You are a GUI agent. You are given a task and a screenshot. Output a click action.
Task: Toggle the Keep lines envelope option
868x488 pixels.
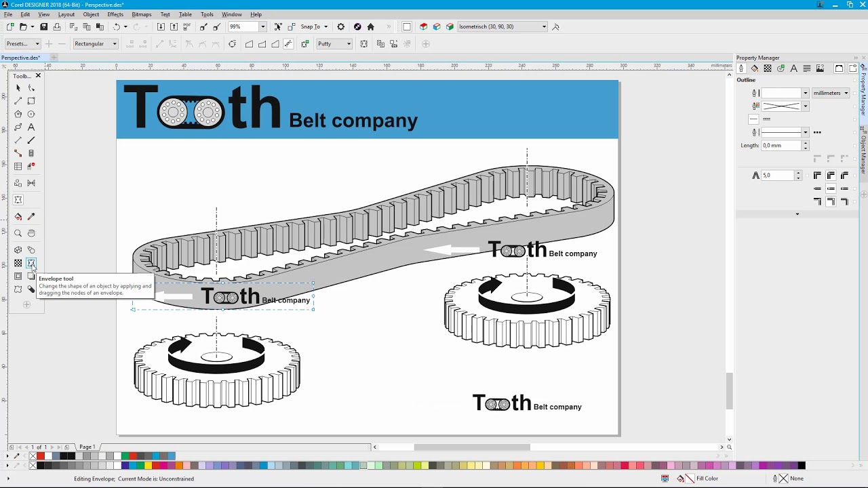point(364,44)
